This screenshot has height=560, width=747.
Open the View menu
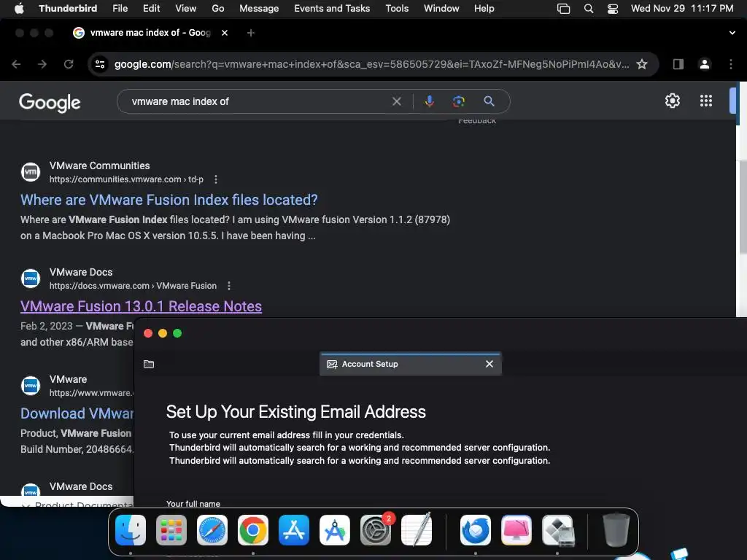point(185,8)
